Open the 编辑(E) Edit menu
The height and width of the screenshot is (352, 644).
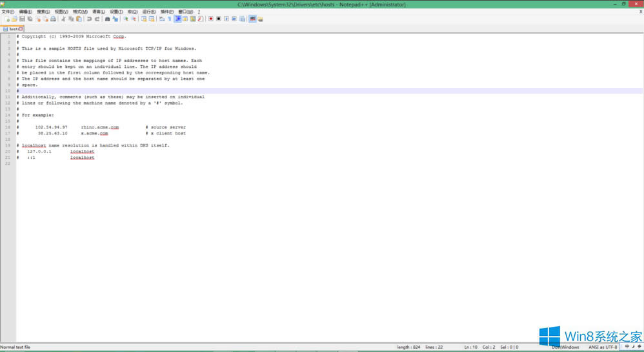point(25,12)
